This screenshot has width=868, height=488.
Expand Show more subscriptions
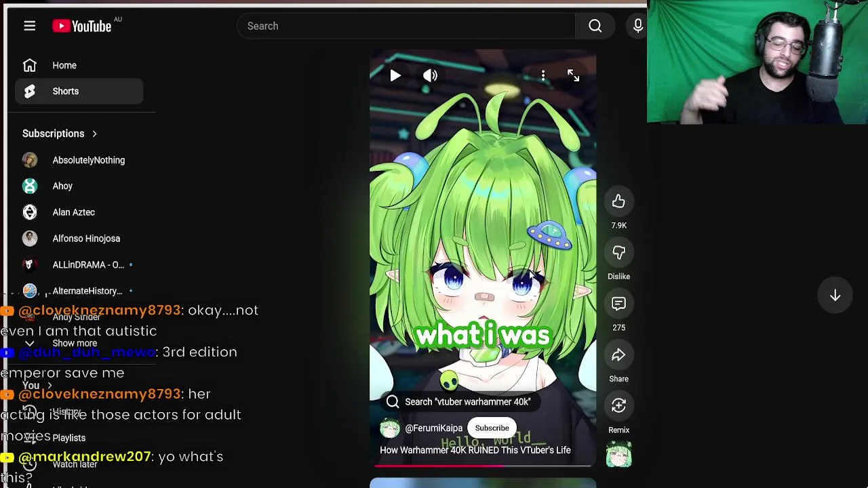[75, 344]
